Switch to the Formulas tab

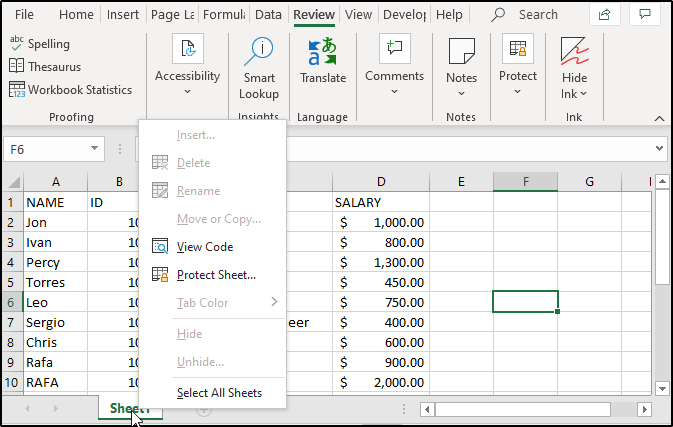(x=224, y=15)
